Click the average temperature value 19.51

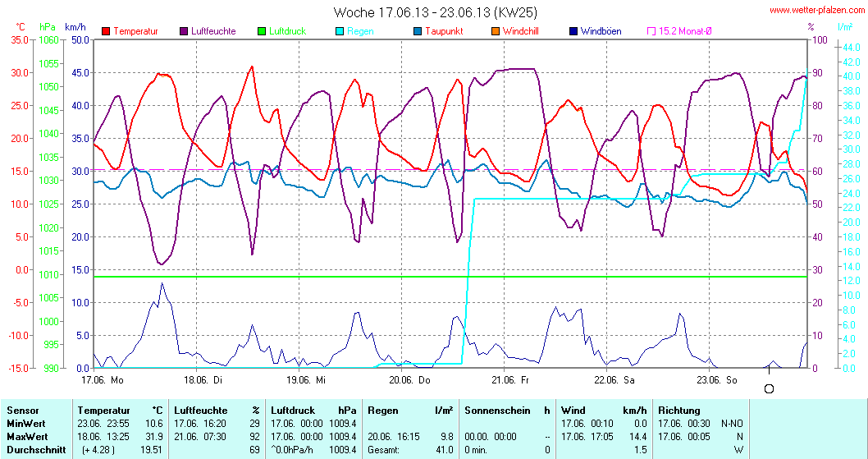click(152, 450)
